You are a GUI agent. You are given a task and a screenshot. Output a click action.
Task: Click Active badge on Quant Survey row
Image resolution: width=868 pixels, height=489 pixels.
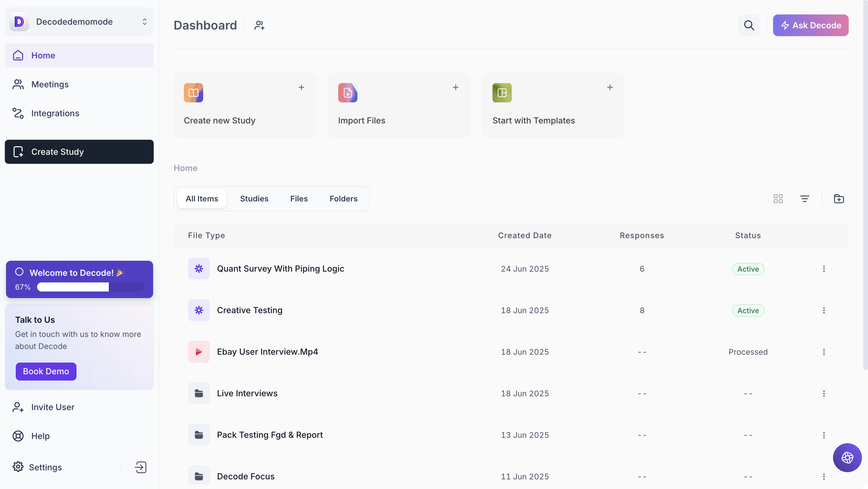point(748,269)
